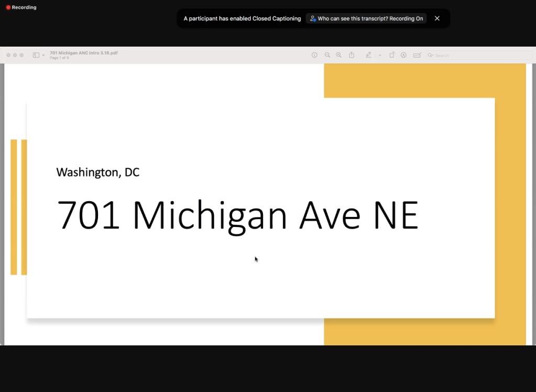536x392 pixels.
Task: Zoom out using the magnifier minus icon
Action: pos(327,55)
